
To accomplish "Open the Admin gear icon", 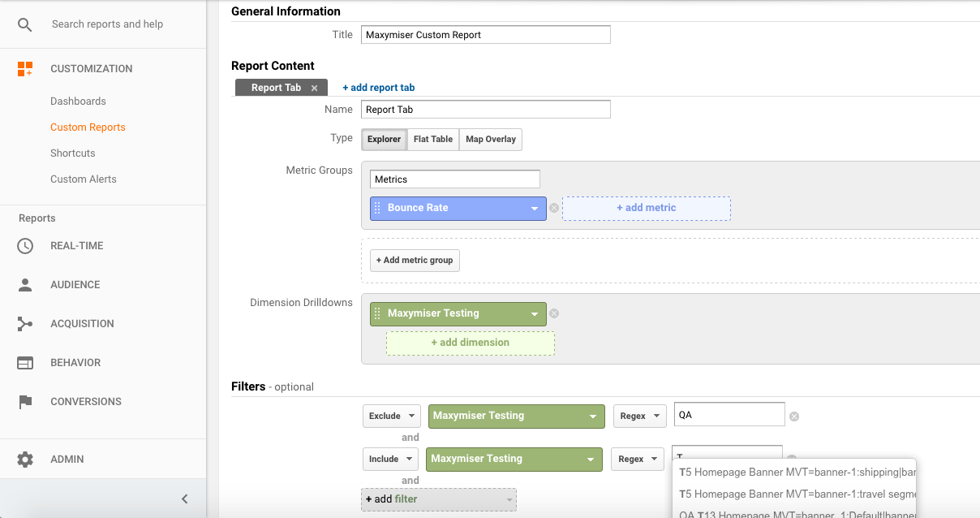I will tap(25, 460).
